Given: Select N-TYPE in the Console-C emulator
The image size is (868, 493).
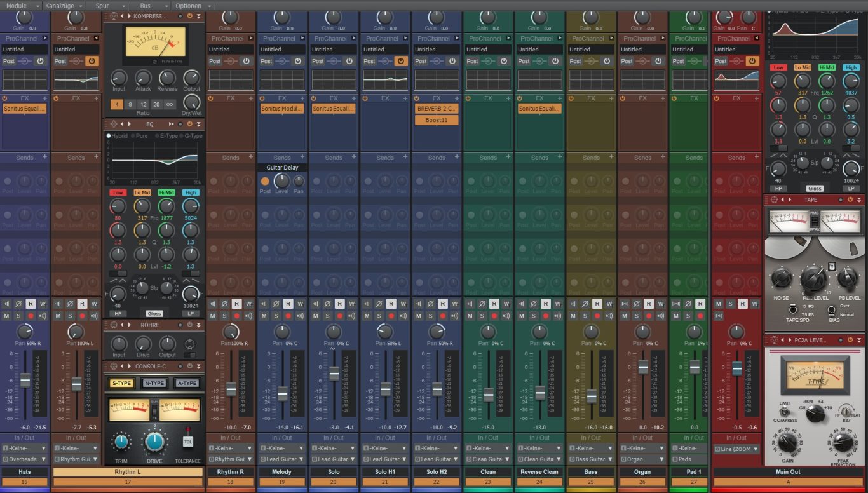Looking at the screenshot, I should point(154,383).
